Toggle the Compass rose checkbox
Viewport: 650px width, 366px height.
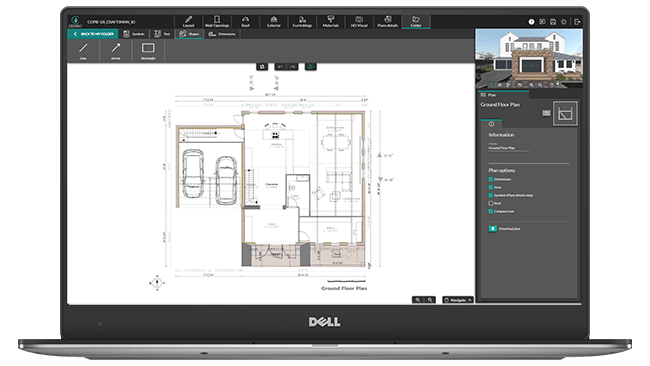(x=491, y=211)
